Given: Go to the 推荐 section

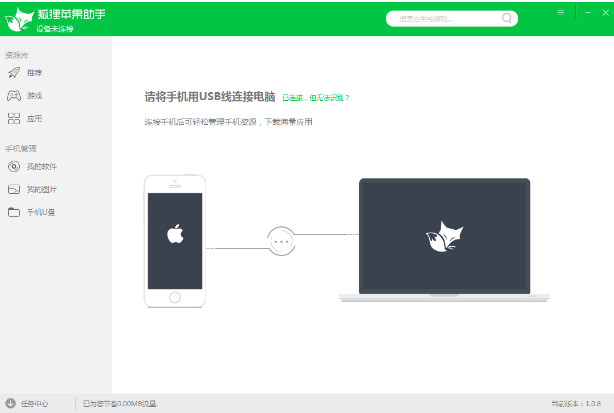Looking at the screenshot, I should pyautogui.click(x=34, y=72).
